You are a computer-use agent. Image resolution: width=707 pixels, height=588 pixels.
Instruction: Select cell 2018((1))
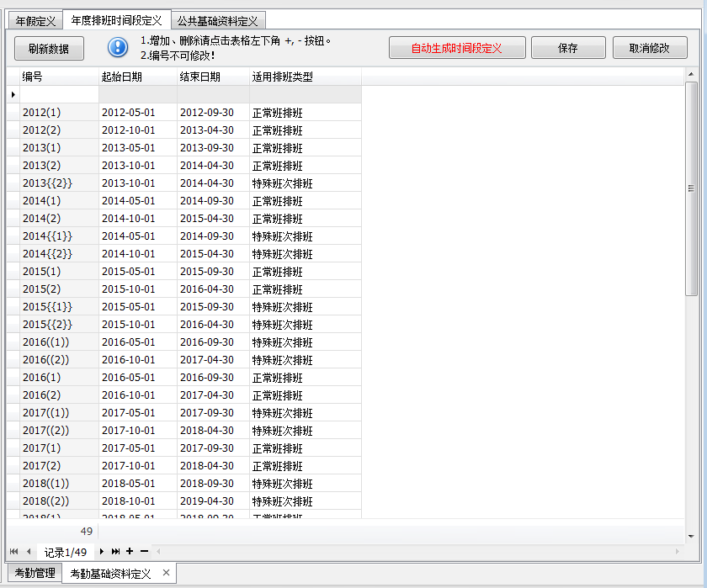pos(59,483)
